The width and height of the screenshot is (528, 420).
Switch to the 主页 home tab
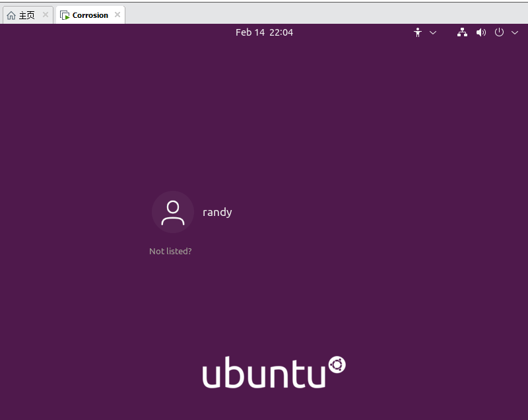click(28, 15)
